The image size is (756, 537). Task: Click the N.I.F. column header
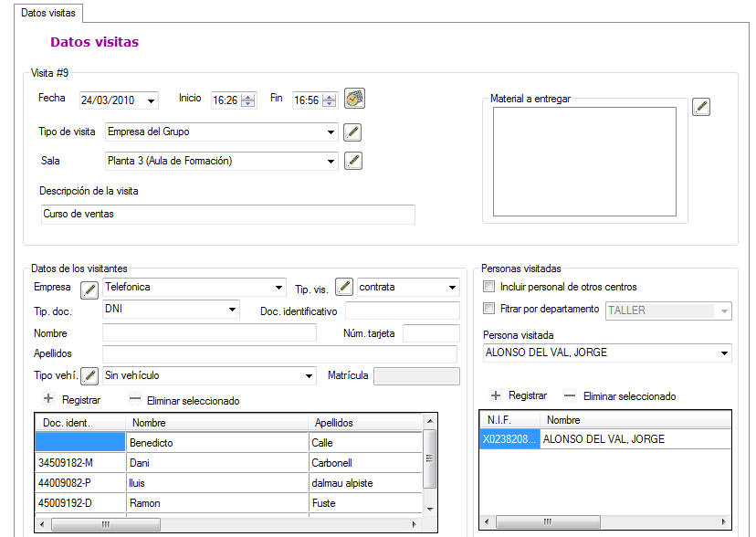(510, 420)
